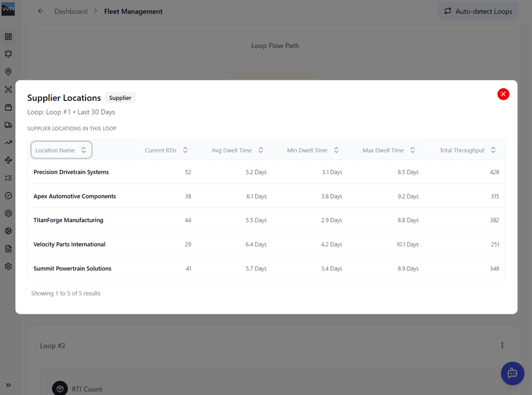The width and height of the screenshot is (532, 395).
Task: Sort by Max Dwell Time column
Action: click(x=388, y=150)
